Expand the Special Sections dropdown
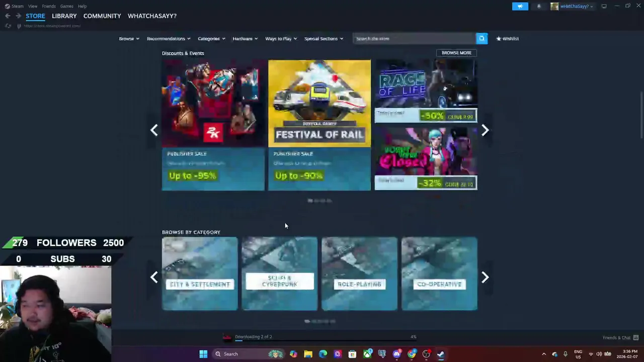 click(324, 39)
